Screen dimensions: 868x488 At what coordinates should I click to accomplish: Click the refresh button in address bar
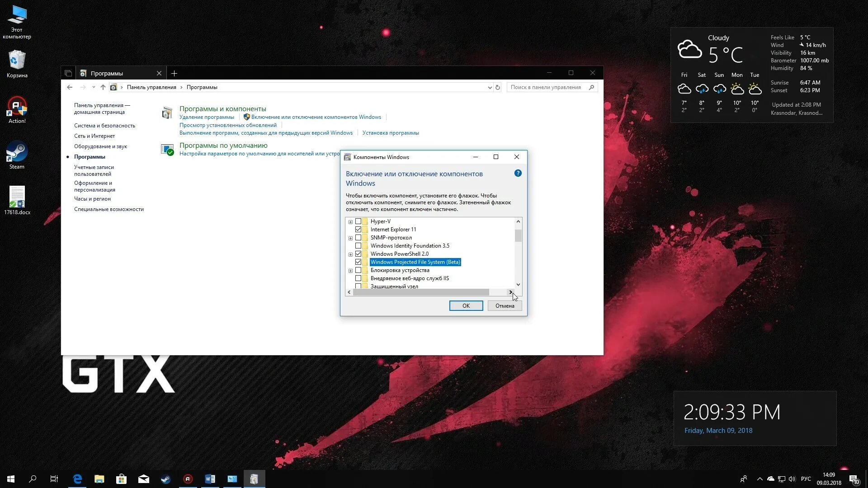pyautogui.click(x=498, y=87)
